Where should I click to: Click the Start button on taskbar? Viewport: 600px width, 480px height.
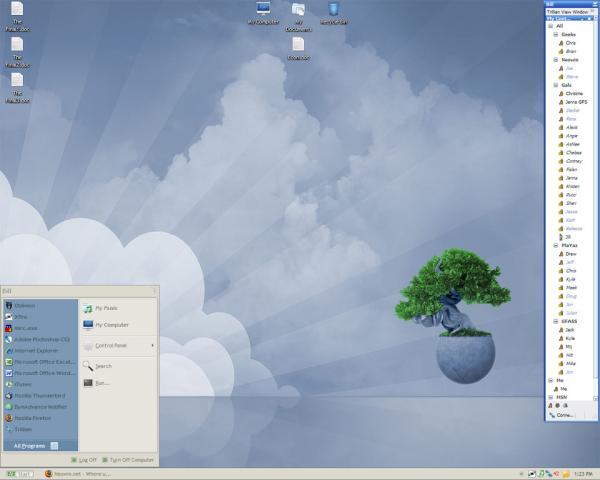coord(18,473)
